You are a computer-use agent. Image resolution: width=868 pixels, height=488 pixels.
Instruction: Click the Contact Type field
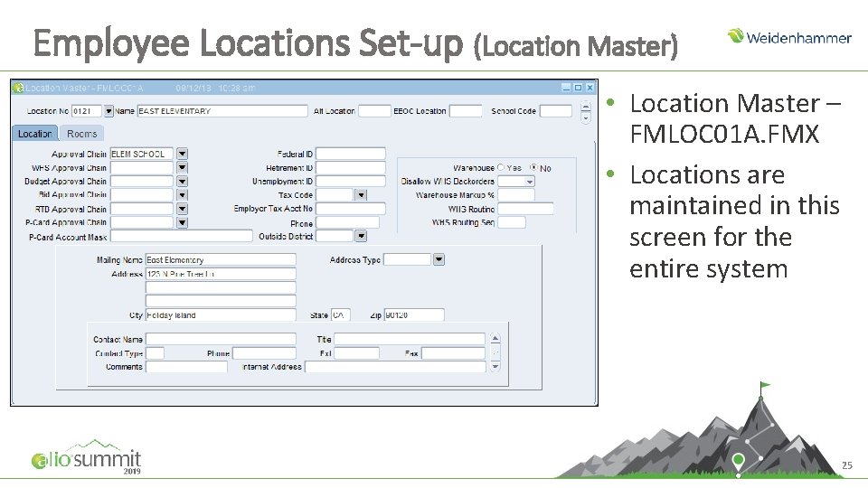(x=155, y=353)
